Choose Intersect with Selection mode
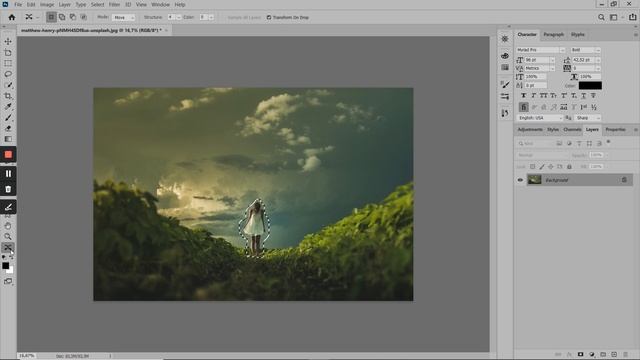Screen dimensions: 640x360 click(83, 17)
